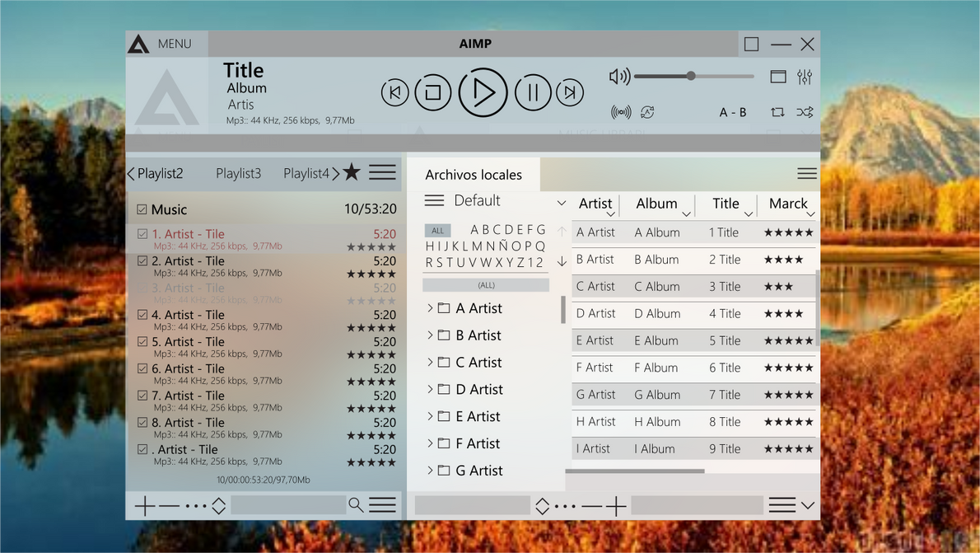
Task: Uncheck track 5. Artist - Tile
Action: point(142,341)
